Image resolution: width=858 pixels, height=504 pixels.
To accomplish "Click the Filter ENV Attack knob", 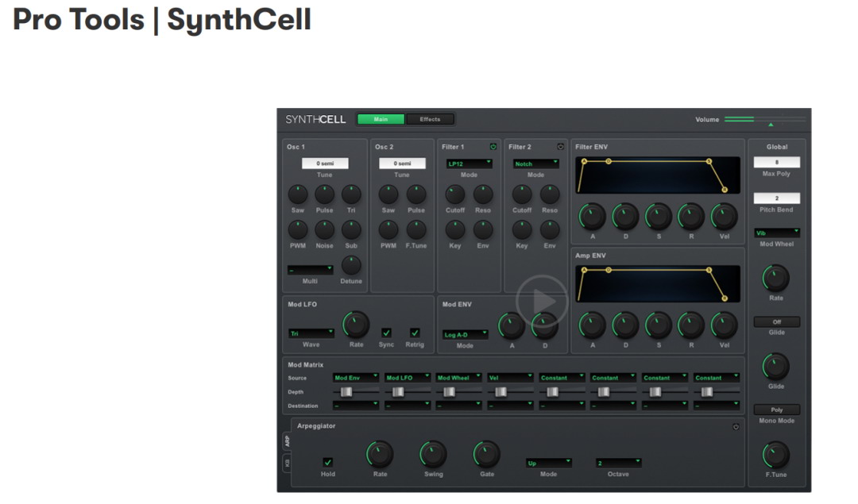I will (x=593, y=217).
